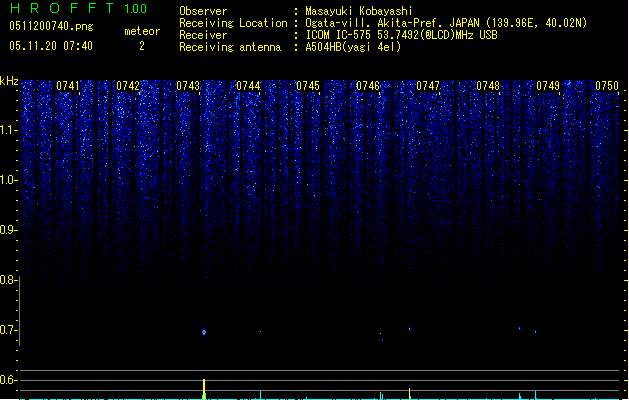Click the Observer field label
Image resolution: width=629 pixels, height=400 pixels.
[x=203, y=11]
